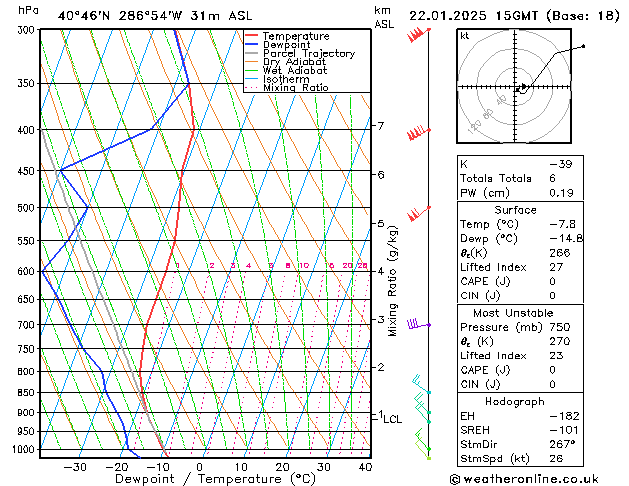Click the blue Dewpoint legend line

pos(251,45)
